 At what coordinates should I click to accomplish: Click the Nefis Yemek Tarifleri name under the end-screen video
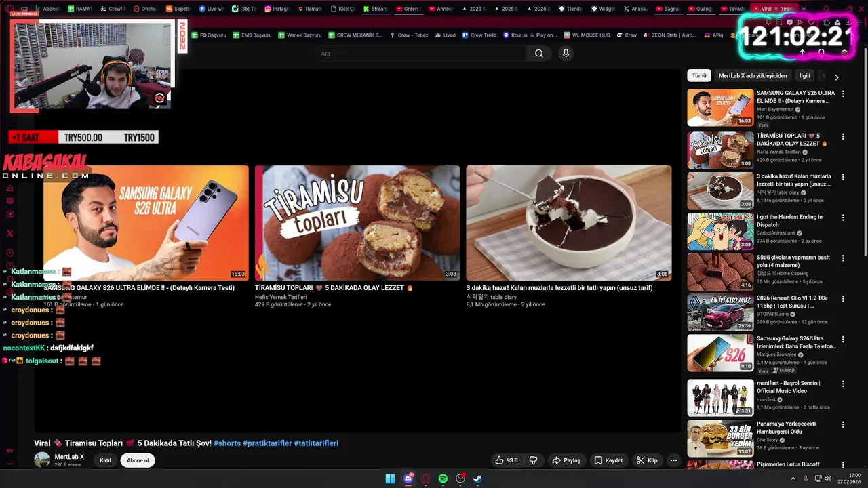tap(281, 297)
